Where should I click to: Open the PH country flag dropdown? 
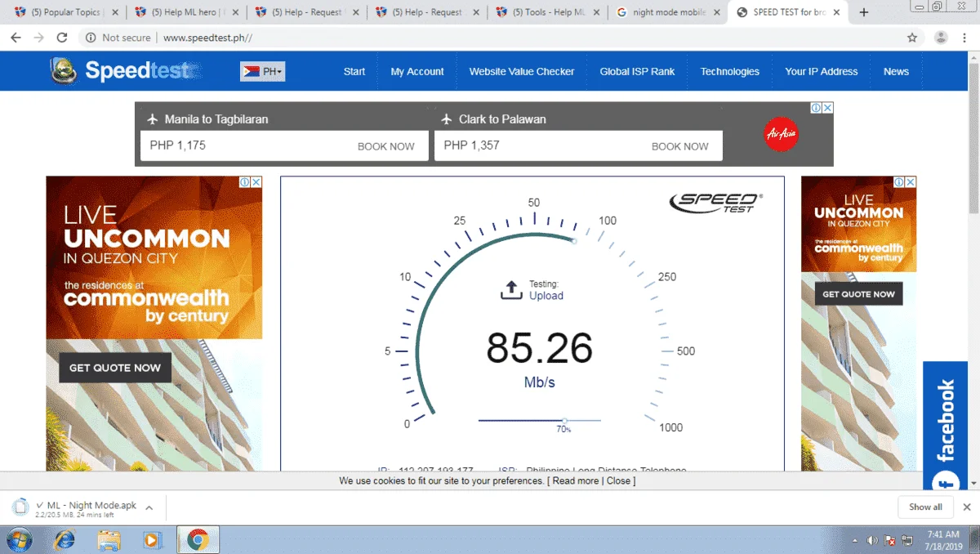262,72
